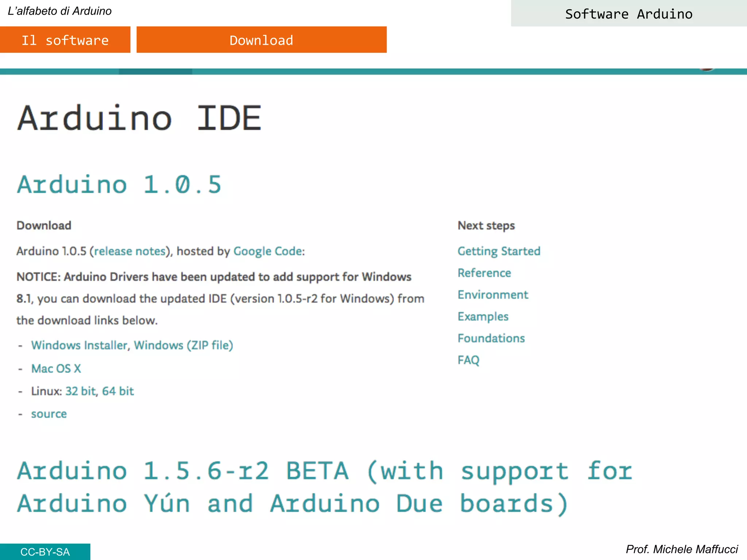Click 'Prof. Michele Maffucci' author text
The height and width of the screenshot is (560, 747).
coord(682,549)
